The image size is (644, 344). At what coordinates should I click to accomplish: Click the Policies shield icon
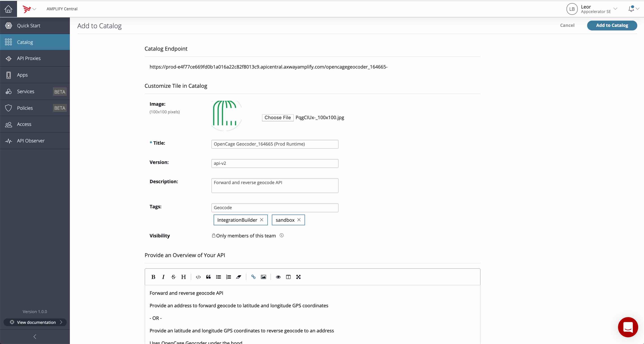pos(9,108)
